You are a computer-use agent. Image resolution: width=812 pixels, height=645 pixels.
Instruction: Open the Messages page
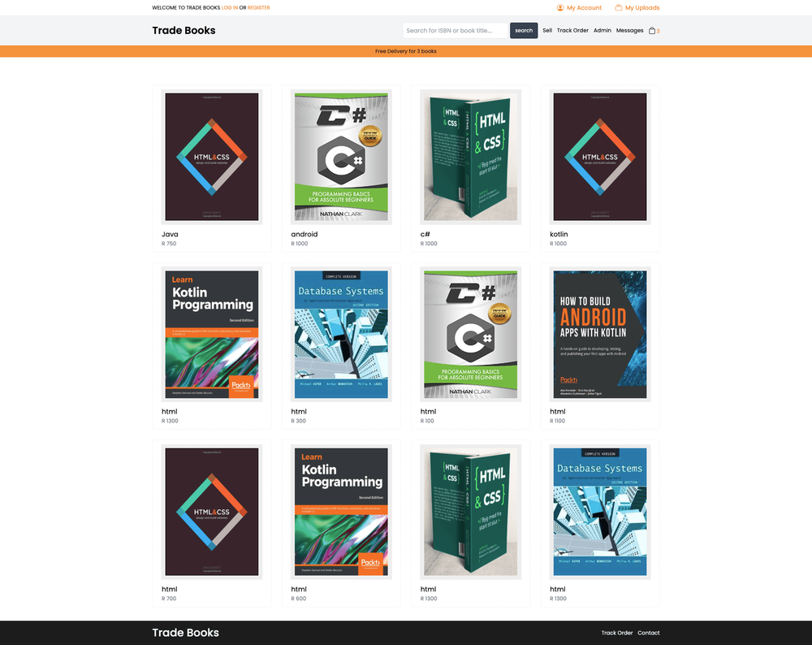[x=629, y=30]
